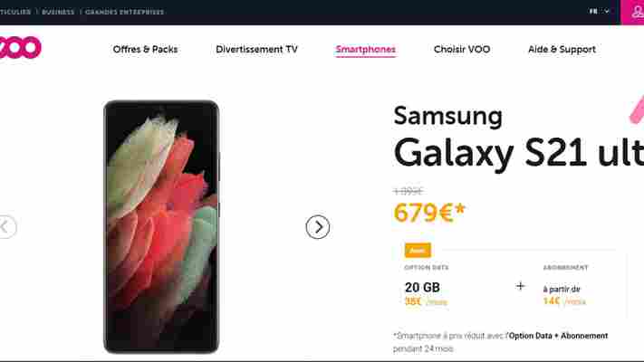Click the plus sign between options
This screenshot has height=362, width=644.
[x=521, y=286]
